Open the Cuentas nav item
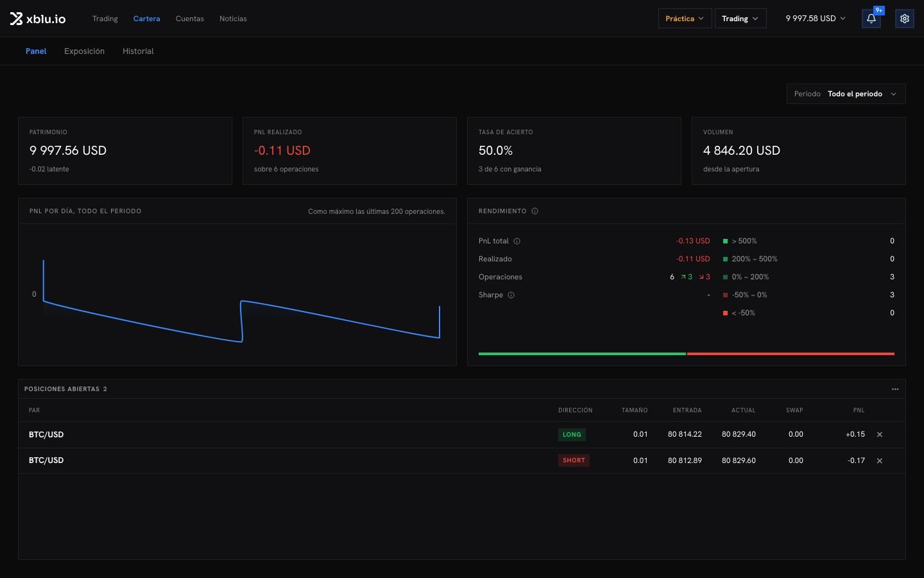924x578 pixels. [x=190, y=19]
